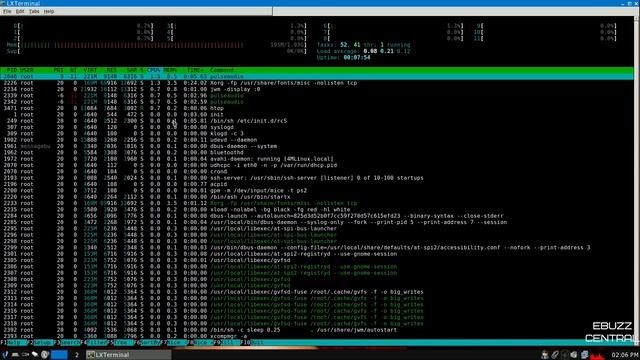
Task: Open the Edit menu
Action: click(20, 11)
